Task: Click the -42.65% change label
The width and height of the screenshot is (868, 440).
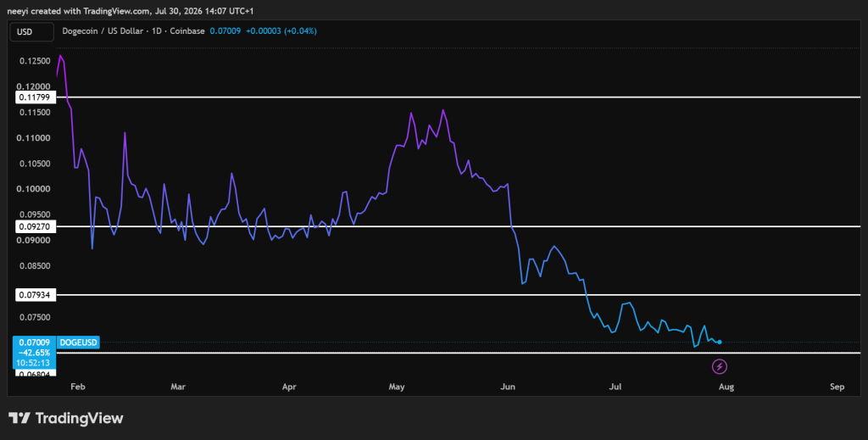Action: [x=34, y=353]
